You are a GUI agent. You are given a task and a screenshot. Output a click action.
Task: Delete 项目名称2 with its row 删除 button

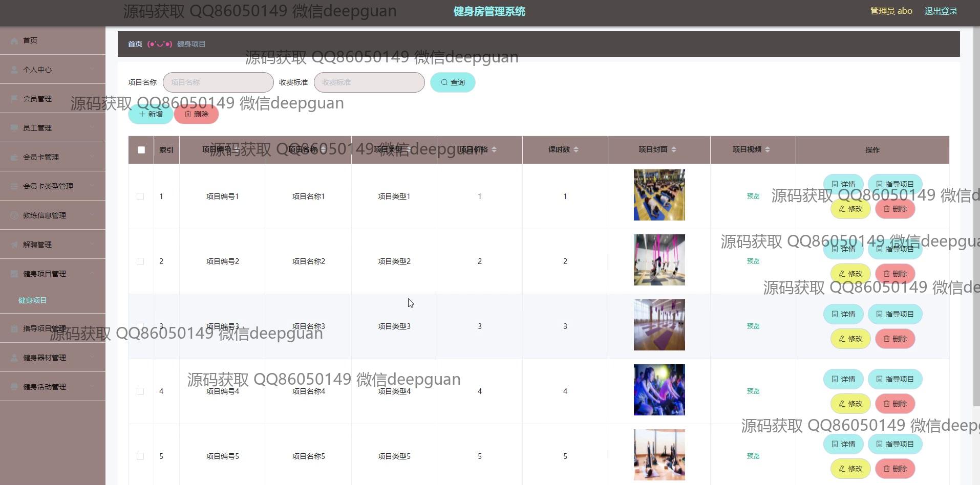click(x=895, y=274)
